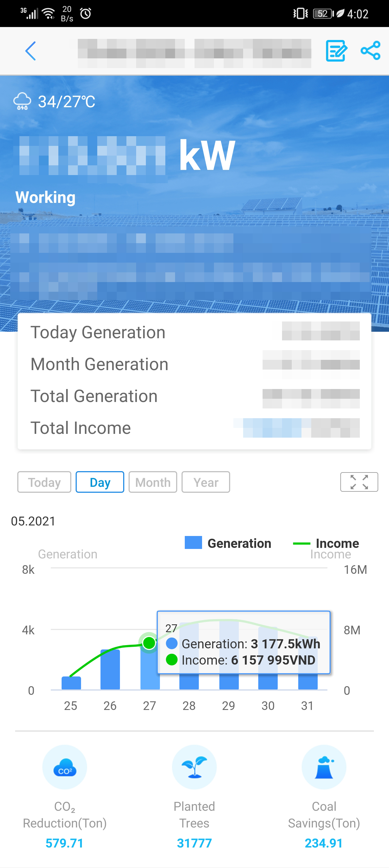Tap the back arrow icon
389x868 pixels.
tap(30, 51)
